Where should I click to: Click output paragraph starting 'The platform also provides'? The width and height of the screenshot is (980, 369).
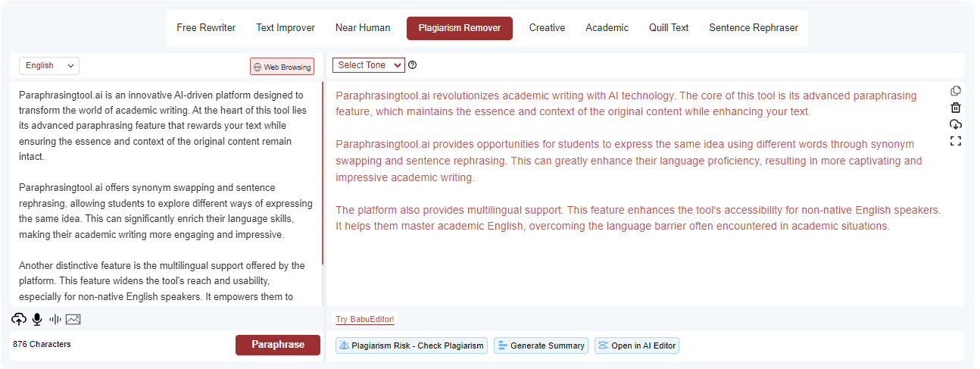pyautogui.click(x=638, y=218)
